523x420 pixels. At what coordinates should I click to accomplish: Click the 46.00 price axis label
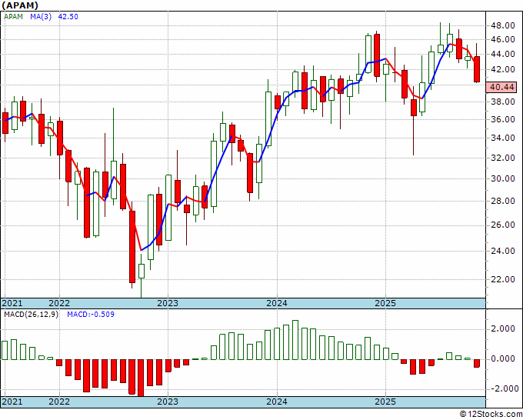pos(502,39)
